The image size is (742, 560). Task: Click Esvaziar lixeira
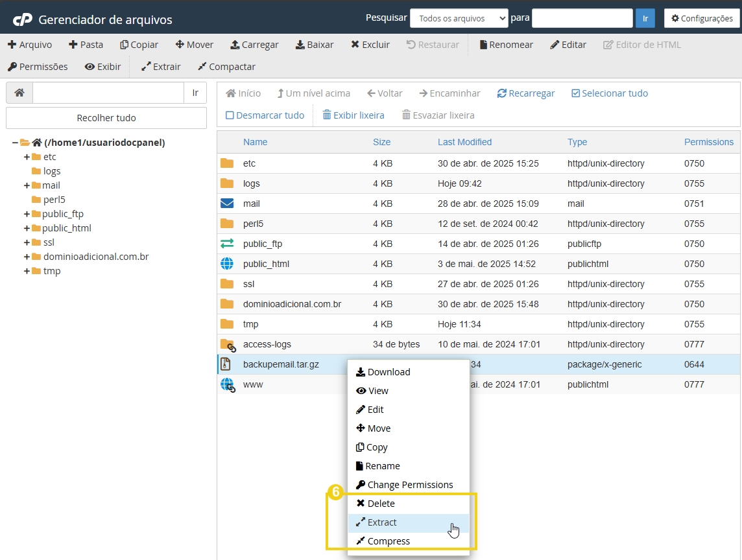coord(438,115)
